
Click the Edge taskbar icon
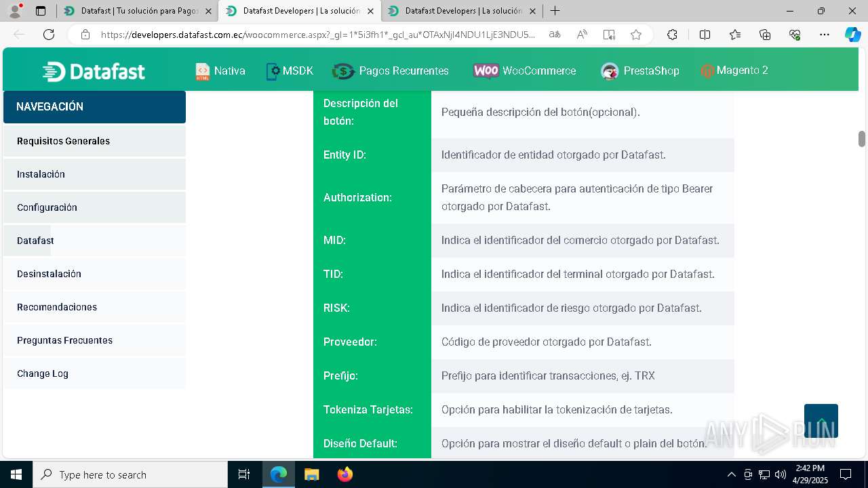pyautogui.click(x=279, y=474)
